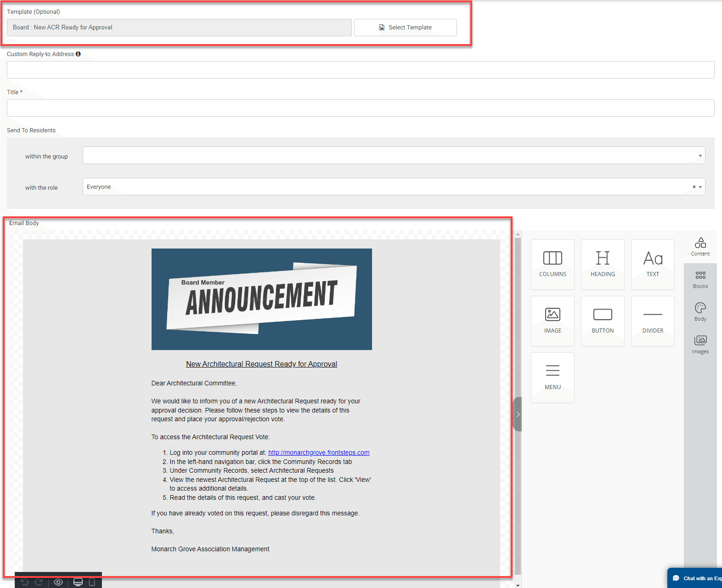Open the monarchgrove.frontsteps.com link

pos(319,452)
